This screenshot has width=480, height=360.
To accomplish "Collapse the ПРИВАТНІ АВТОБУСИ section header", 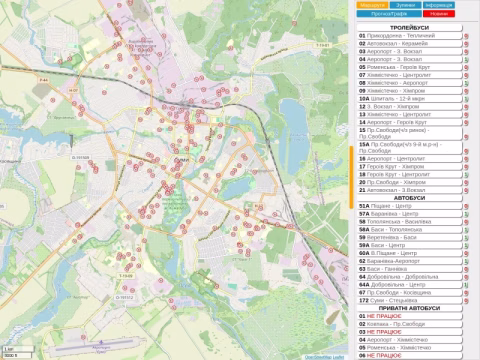I will pyautogui.click(x=409, y=308).
